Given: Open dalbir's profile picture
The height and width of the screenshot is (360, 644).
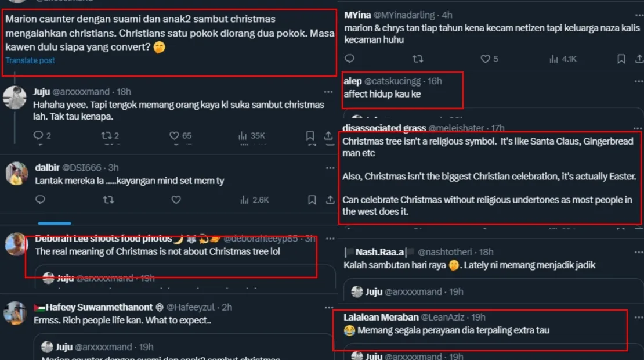Looking at the screenshot, I should click(x=16, y=174).
